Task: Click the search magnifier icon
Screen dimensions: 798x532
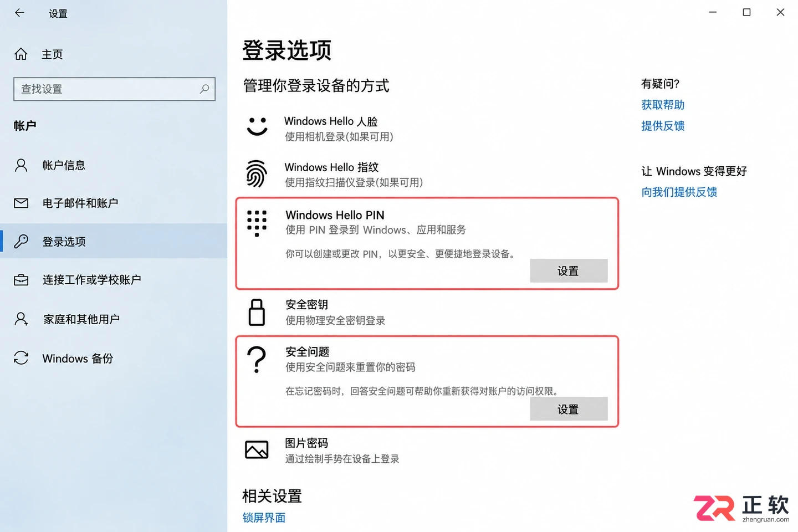Action: coord(204,89)
